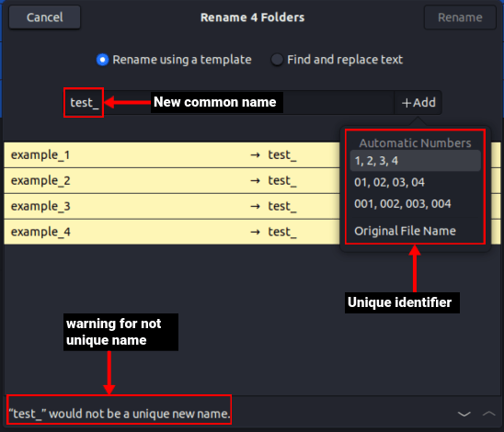The height and width of the screenshot is (432, 504).
Task: Click the Rename button in header
Action: (x=460, y=17)
